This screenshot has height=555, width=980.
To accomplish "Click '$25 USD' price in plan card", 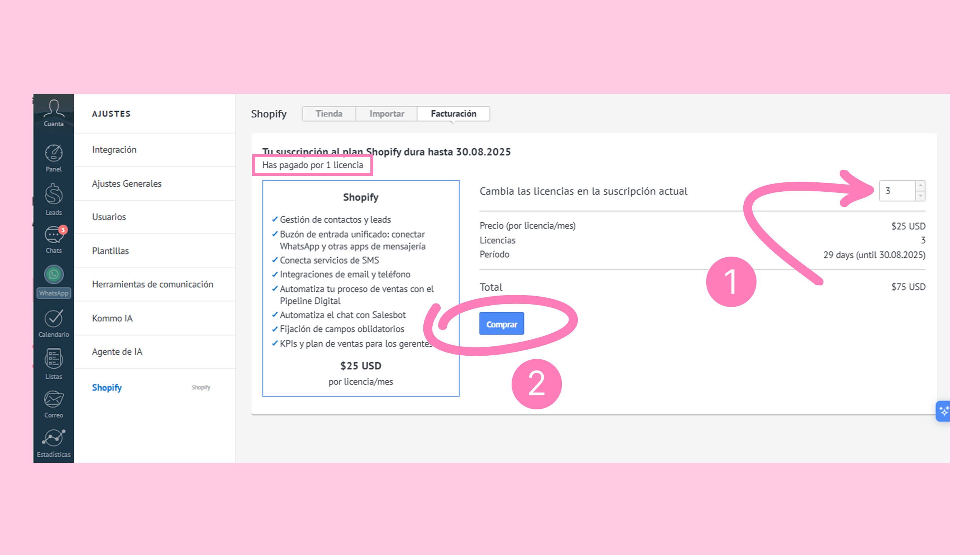I will click(360, 365).
